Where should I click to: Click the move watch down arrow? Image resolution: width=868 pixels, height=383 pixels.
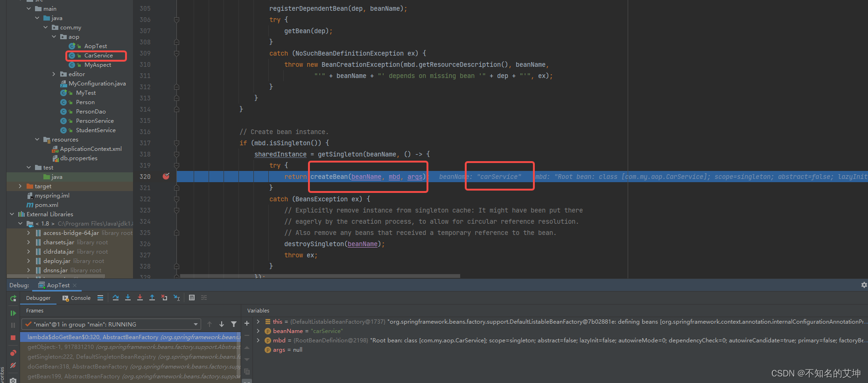click(247, 360)
